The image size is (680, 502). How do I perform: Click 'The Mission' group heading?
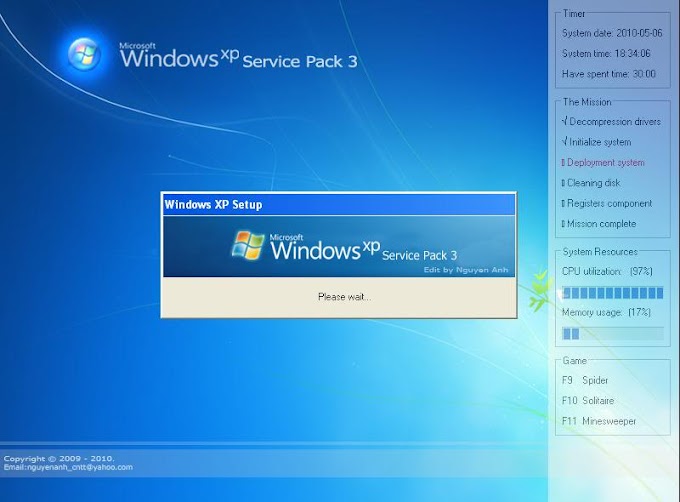(587, 102)
